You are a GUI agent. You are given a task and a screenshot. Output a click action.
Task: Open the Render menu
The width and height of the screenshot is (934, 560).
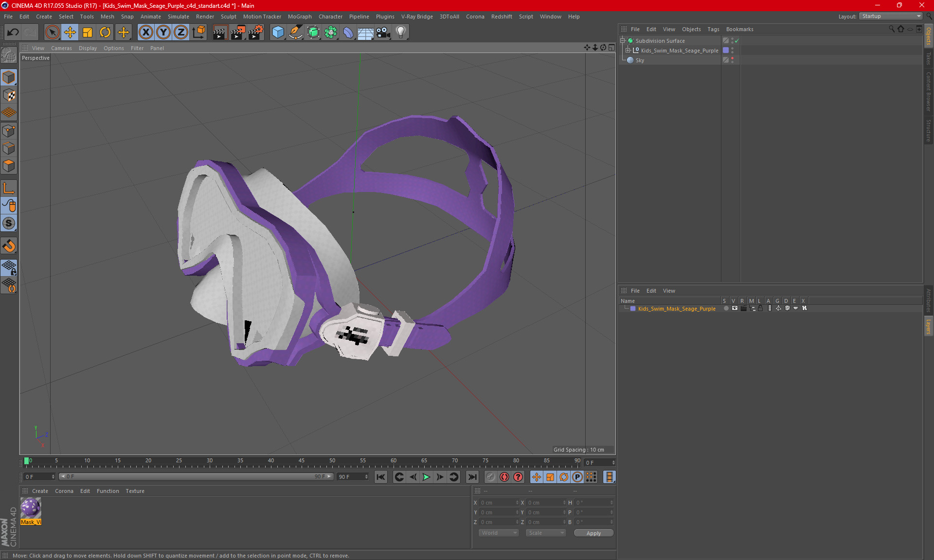point(205,17)
